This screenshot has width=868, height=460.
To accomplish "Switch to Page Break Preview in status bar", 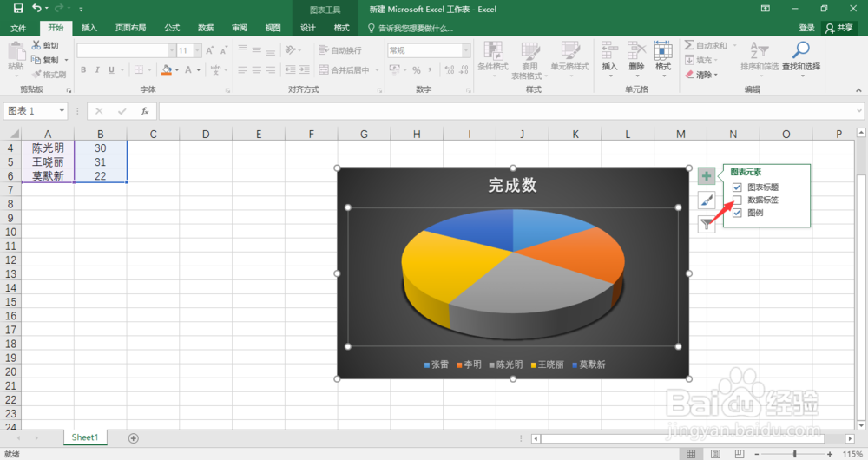I will tap(740, 454).
